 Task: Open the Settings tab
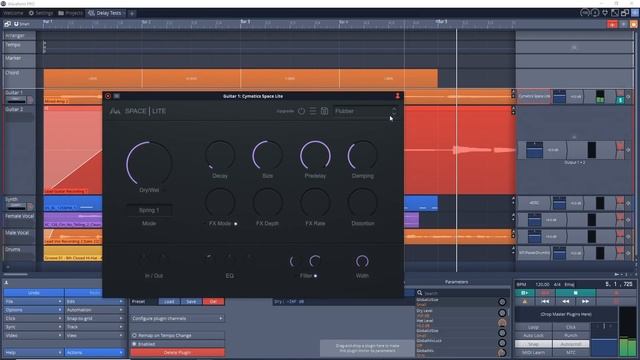tap(41, 13)
